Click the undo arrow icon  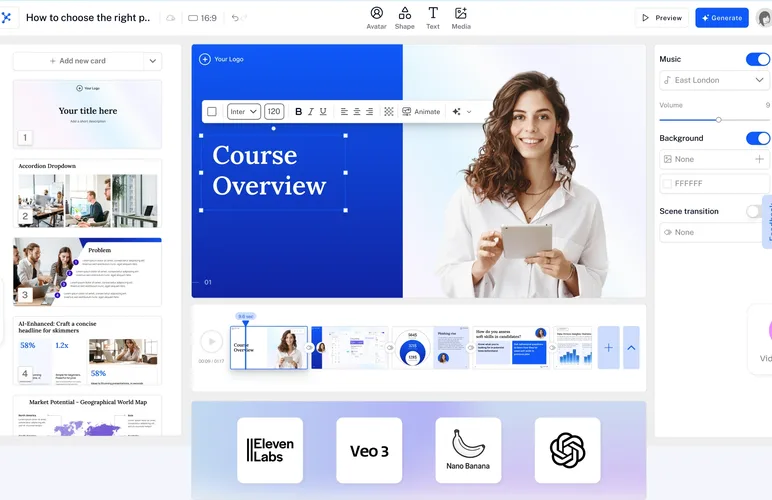(x=235, y=18)
